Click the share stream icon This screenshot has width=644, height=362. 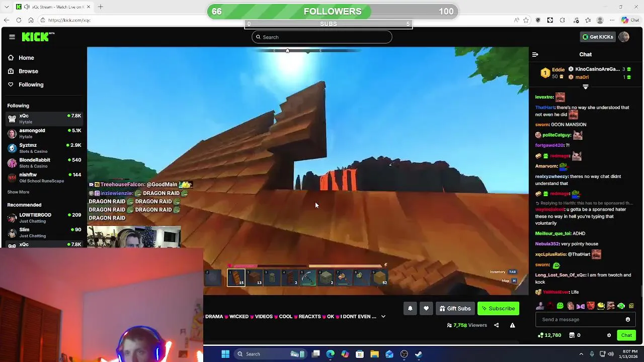(x=496, y=325)
